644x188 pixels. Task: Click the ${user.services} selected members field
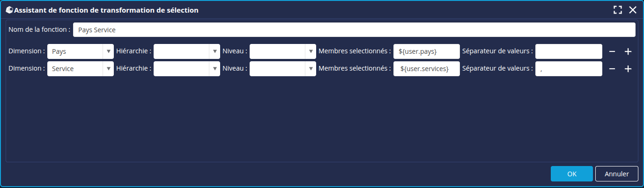click(426, 69)
